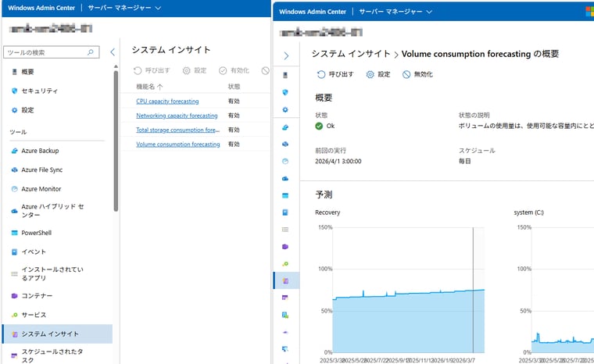594x364 pixels.
Task: Open Azure Monitor icon in right collapsed sidebar
Action: 285,162
